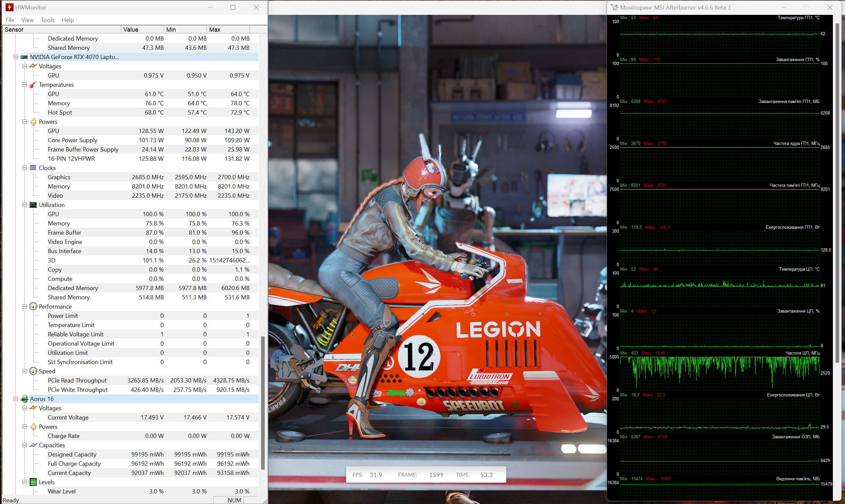Screen dimensions: 845x504
Task: Click the 128.55 W GPU power value
Action: point(151,131)
